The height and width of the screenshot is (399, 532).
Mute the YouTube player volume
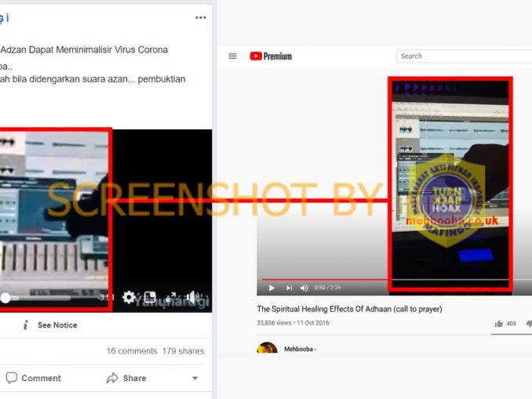point(304,288)
